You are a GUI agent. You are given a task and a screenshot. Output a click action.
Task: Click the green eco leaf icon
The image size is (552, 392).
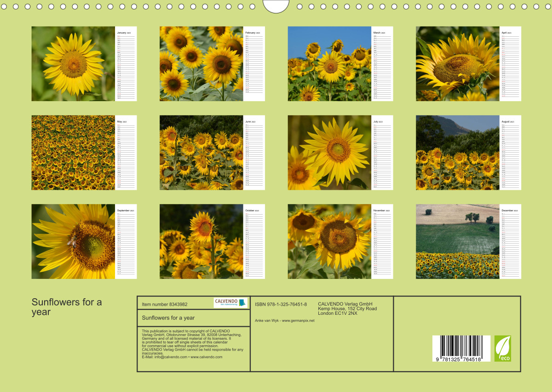click(503, 348)
